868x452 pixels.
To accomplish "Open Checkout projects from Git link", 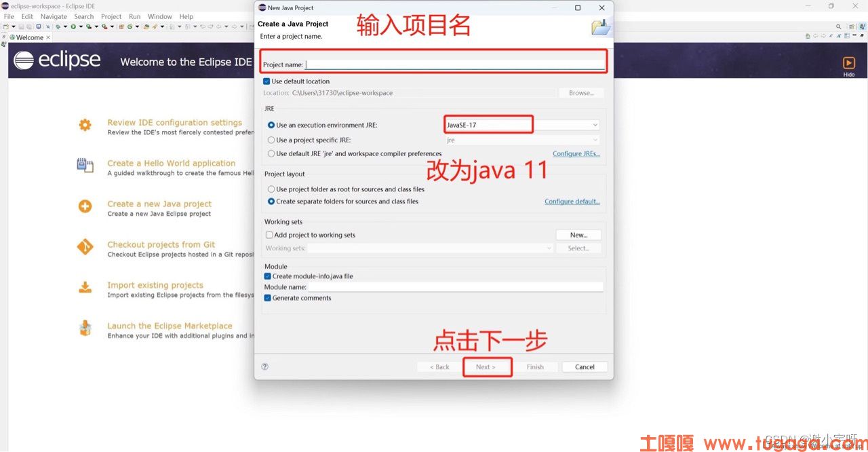I will coord(161,245).
